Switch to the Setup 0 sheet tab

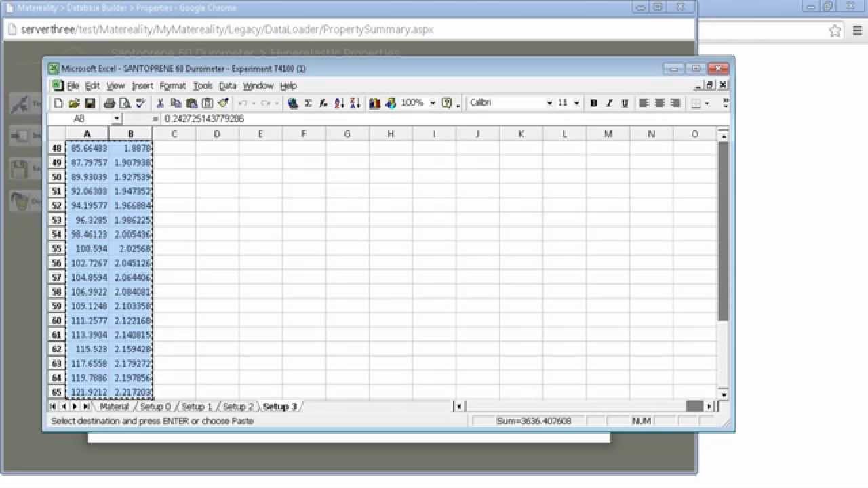coord(155,407)
